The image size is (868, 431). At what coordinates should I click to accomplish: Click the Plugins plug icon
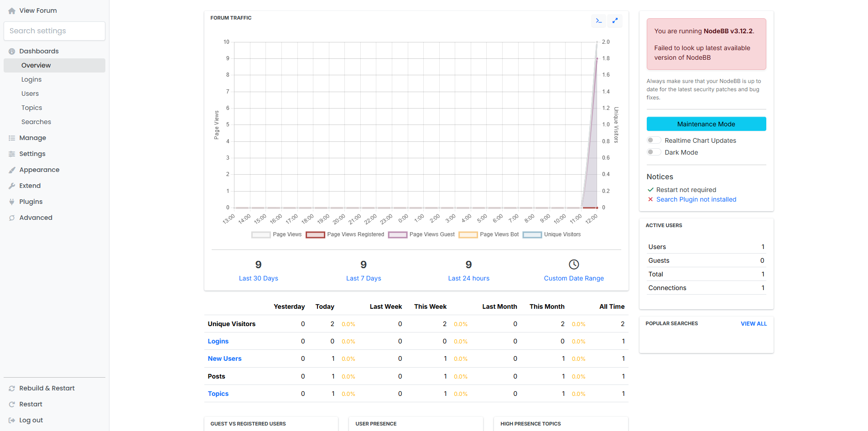pyautogui.click(x=12, y=202)
